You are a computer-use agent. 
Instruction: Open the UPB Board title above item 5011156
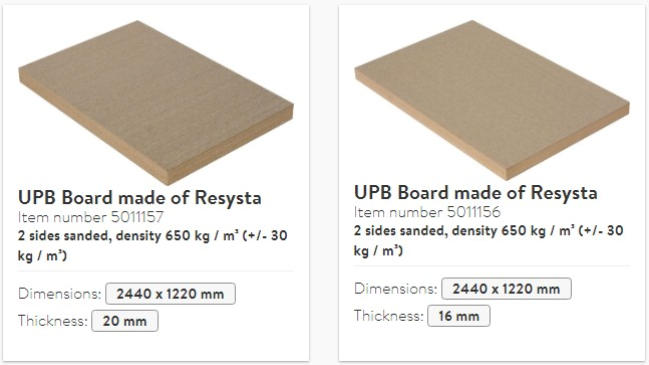476,192
